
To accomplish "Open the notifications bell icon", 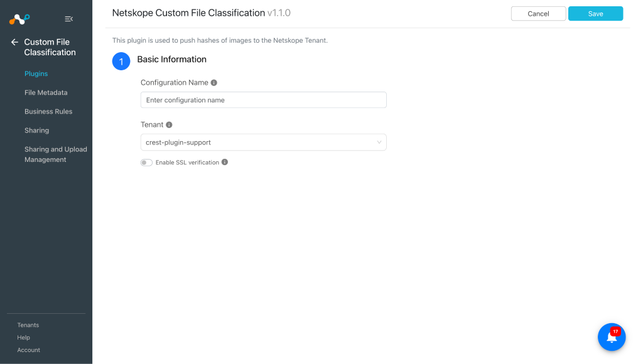I will tap(612, 337).
